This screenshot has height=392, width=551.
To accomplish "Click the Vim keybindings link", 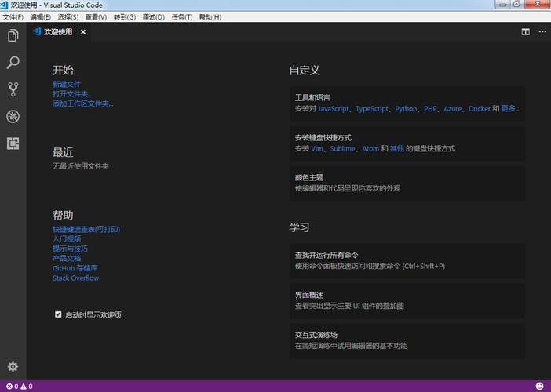I will coord(317,148).
